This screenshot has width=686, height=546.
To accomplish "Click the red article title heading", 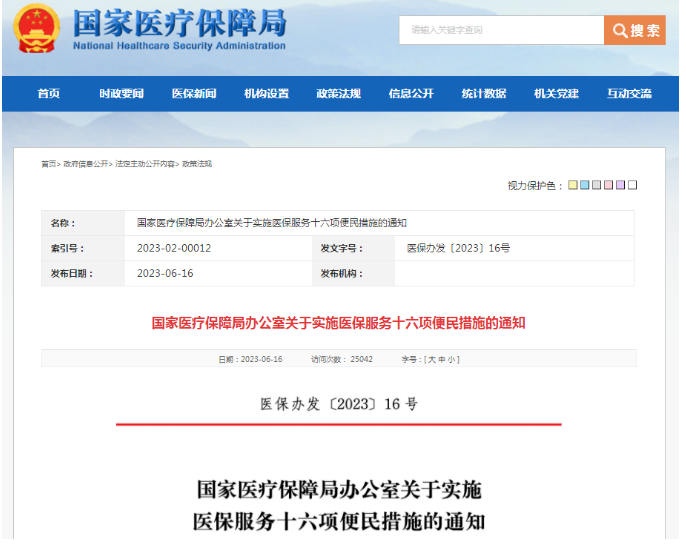I will coord(338,323).
